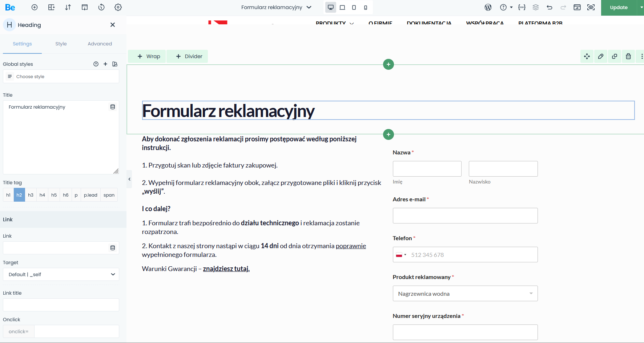This screenshot has height=343, width=644.
Task: Switch to the Style tab
Action: pyautogui.click(x=61, y=44)
